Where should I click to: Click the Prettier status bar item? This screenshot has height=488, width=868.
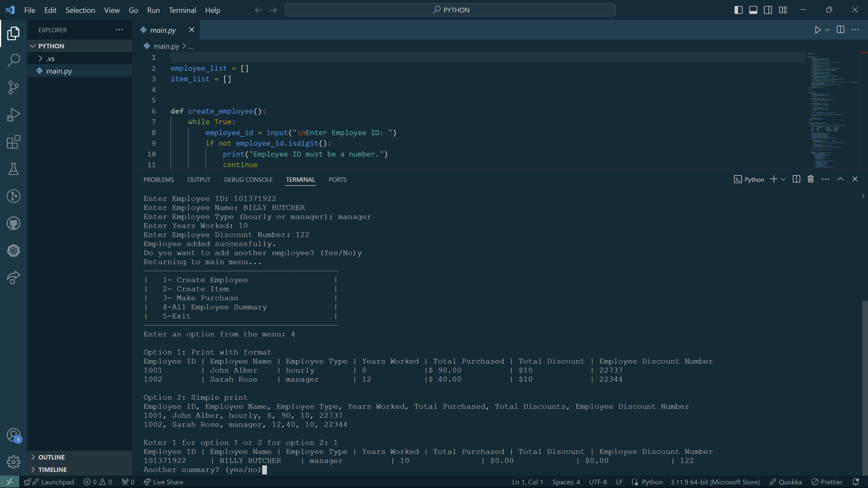(827, 482)
